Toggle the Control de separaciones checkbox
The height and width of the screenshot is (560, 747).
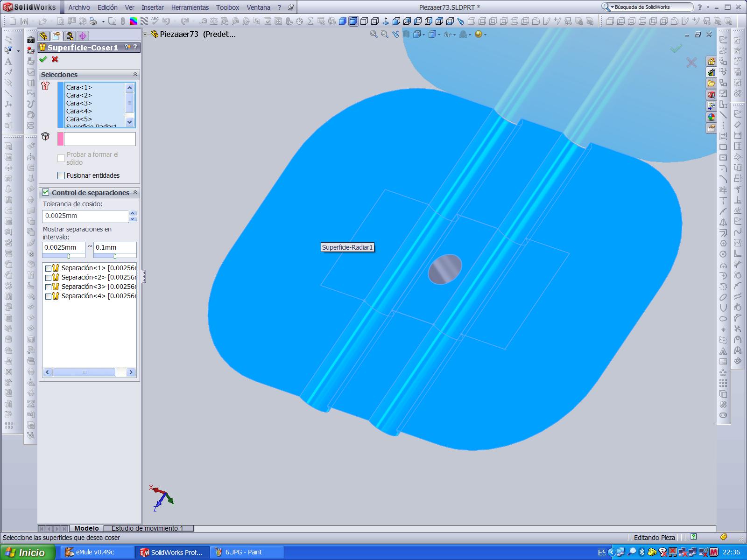[x=45, y=192]
